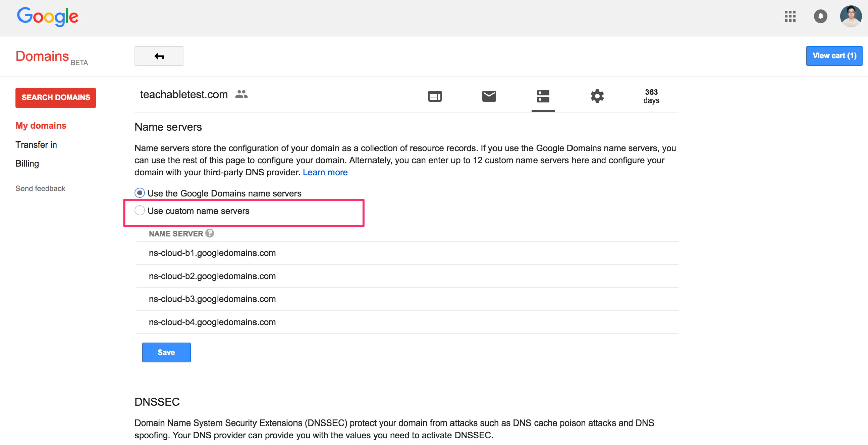
Task: Click the Save button
Action: coord(166,352)
